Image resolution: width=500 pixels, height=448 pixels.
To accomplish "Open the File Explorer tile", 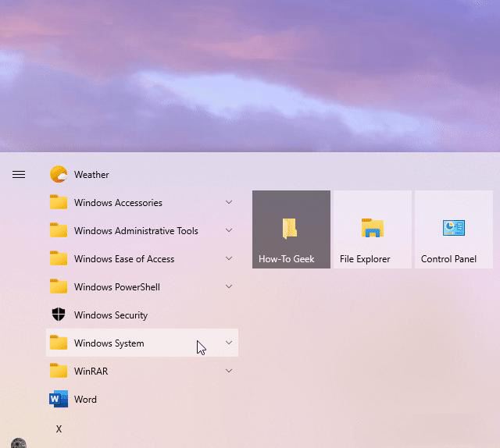I will pos(372,229).
